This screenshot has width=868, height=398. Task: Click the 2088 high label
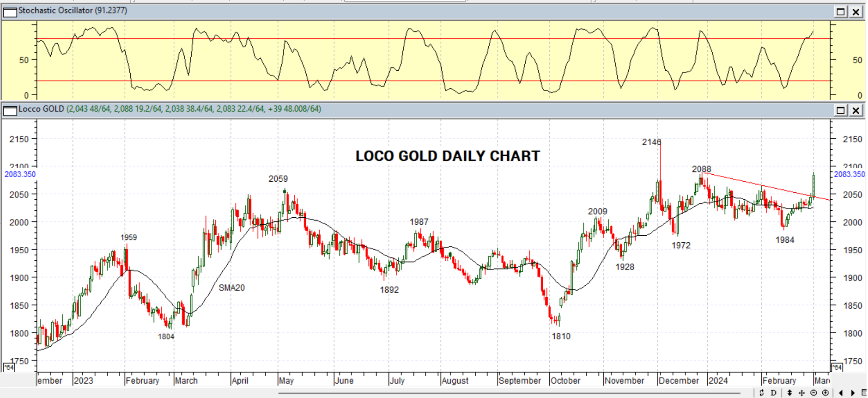[701, 169]
